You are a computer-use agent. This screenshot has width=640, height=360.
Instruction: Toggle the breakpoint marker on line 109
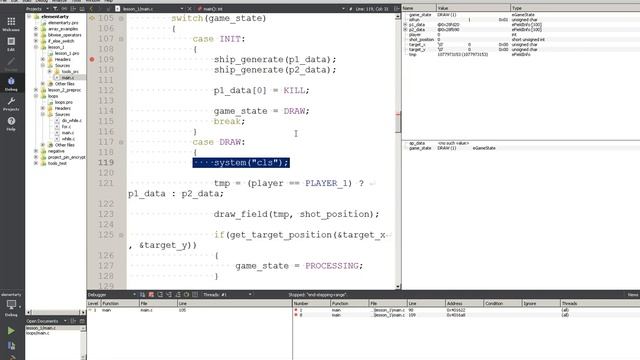click(92, 59)
